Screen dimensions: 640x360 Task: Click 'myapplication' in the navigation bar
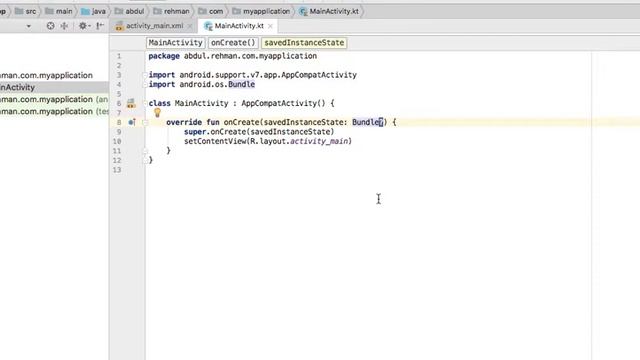[x=261, y=11]
